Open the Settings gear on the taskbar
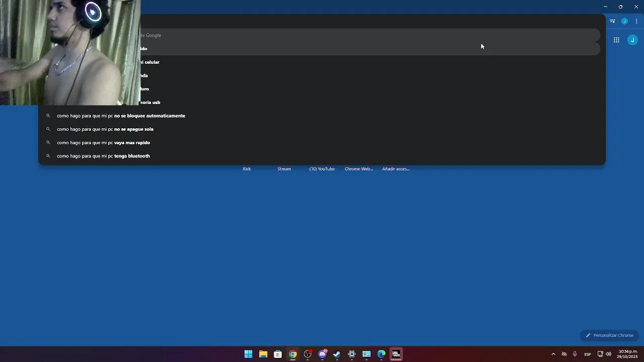The height and width of the screenshot is (362, 644). pos(352,354)
